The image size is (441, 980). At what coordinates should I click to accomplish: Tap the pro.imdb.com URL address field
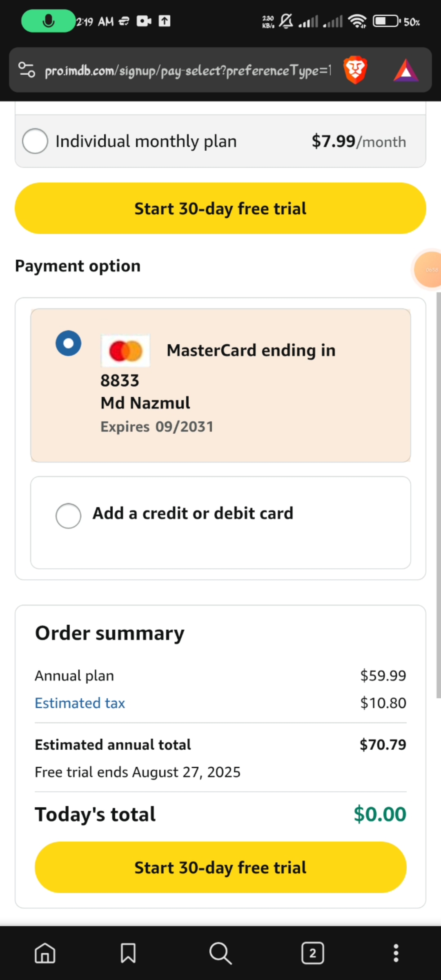click(188, 71)
